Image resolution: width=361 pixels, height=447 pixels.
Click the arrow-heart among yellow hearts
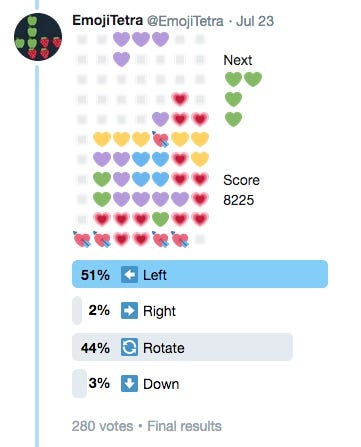(161, 139)
